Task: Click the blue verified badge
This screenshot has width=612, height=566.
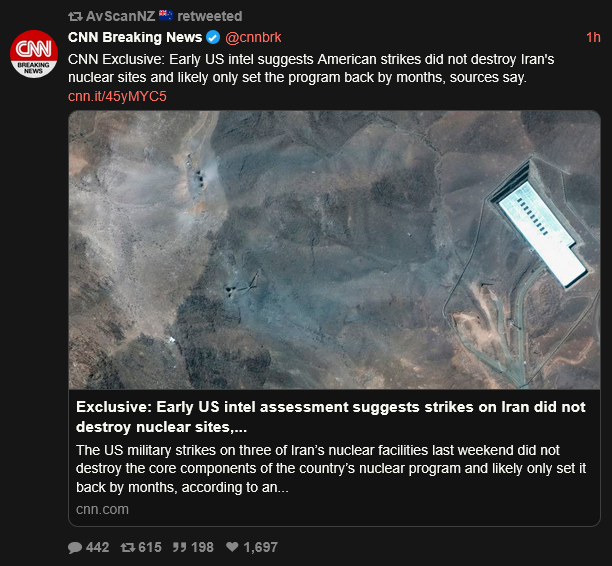Action: pyautogui.click(x=213, y=37)
